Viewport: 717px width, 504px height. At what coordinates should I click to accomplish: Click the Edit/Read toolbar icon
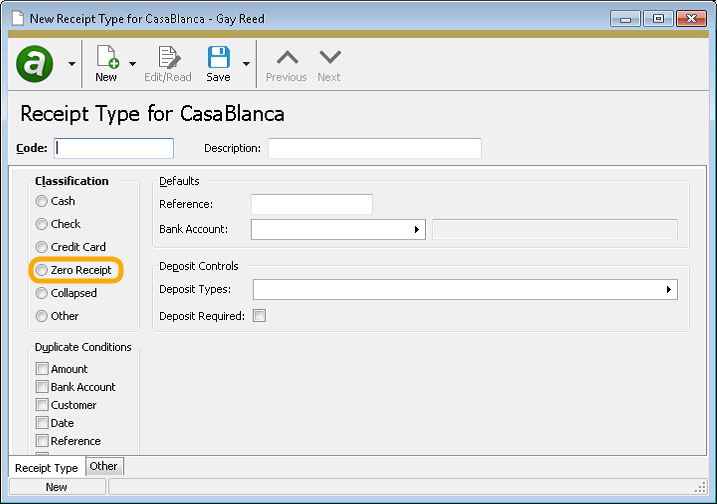point(168,58)
